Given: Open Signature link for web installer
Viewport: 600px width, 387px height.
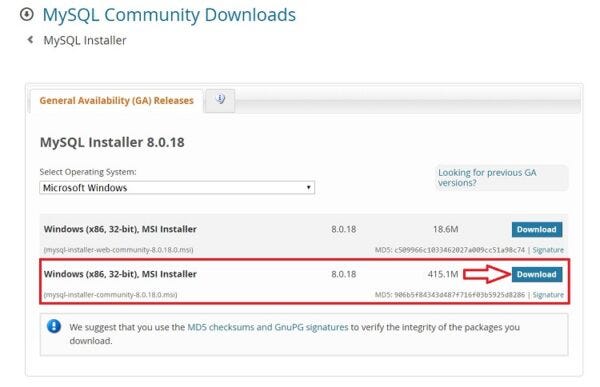Looking at the screenshot, I should (x=548, y=250).
